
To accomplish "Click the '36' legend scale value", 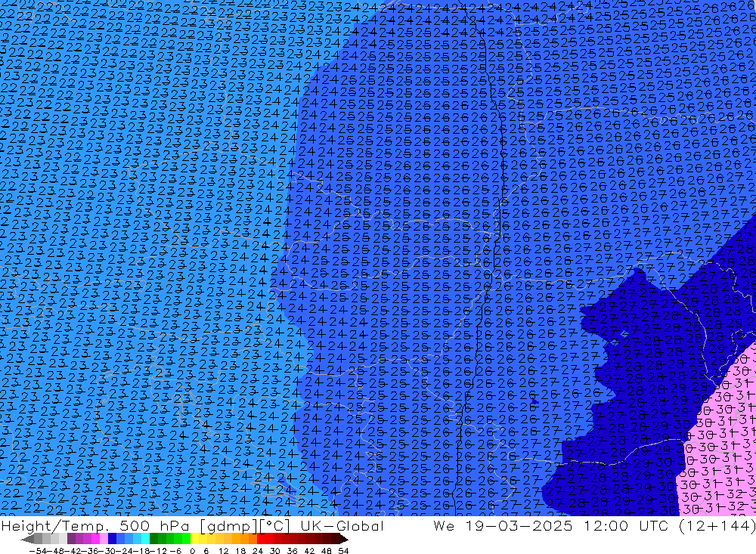I will coord(292,551).
